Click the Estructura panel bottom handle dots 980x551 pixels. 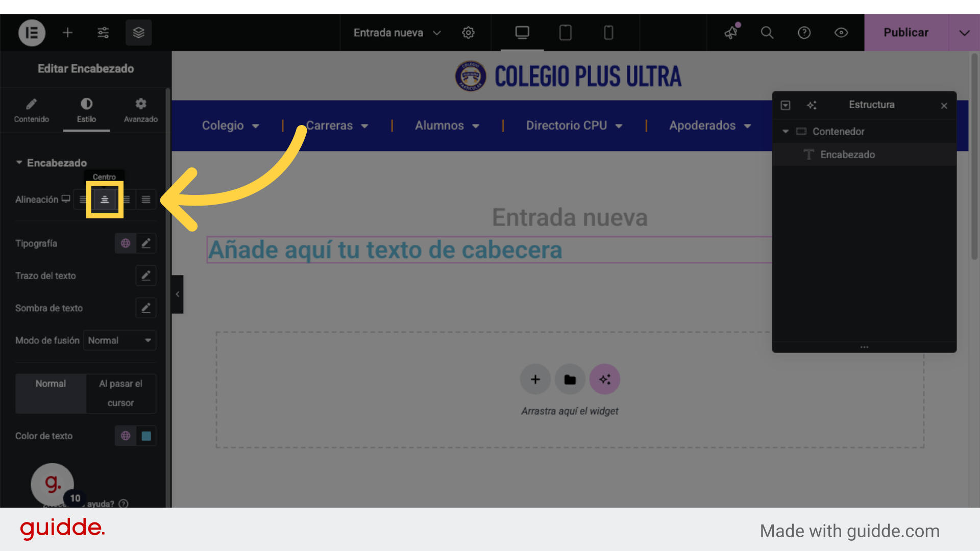click(864, 347)
